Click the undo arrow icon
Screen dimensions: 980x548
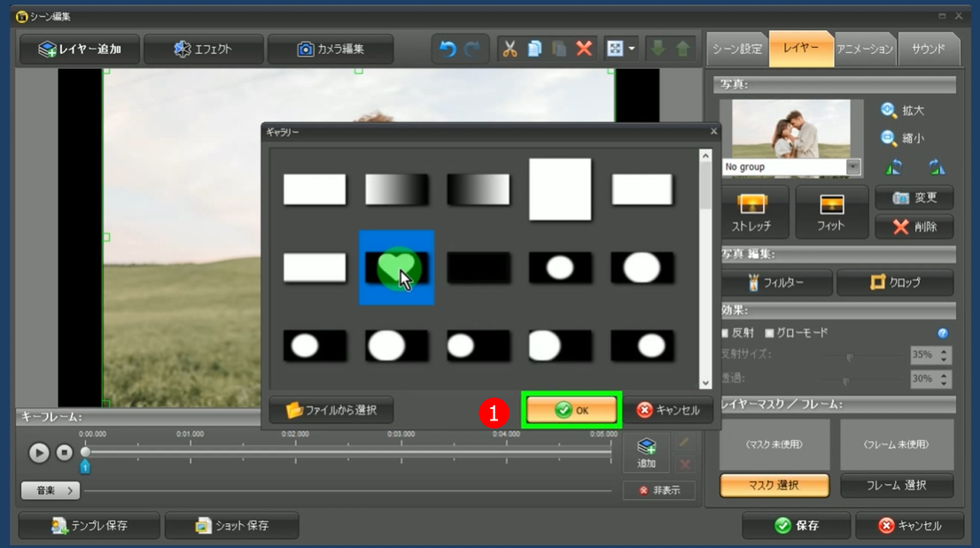pyautogui.click(x=448, y=50)
